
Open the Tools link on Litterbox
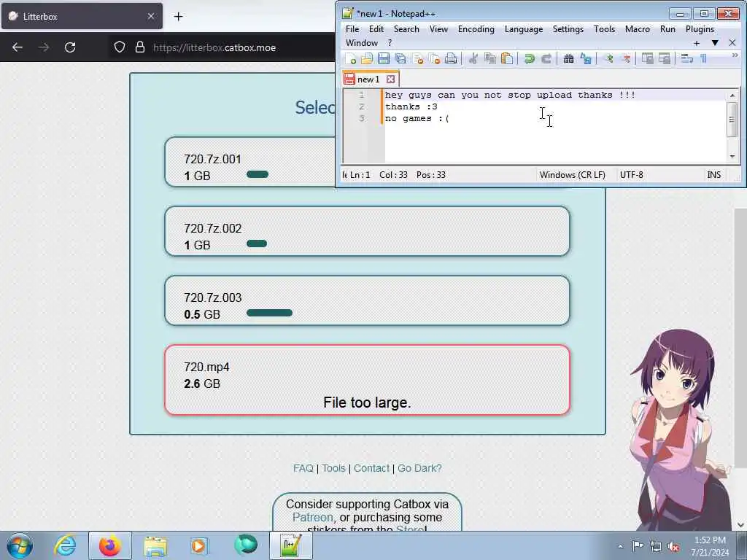click(x=333, y=468)
